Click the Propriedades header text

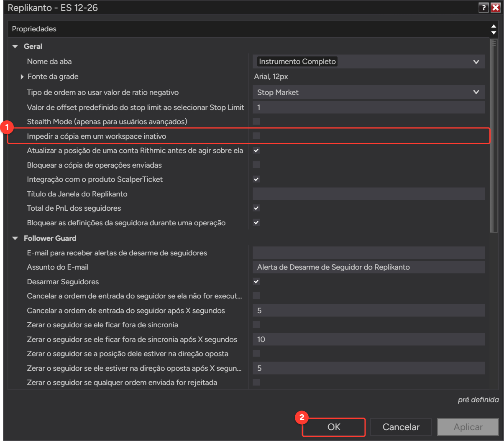[34, 29]
